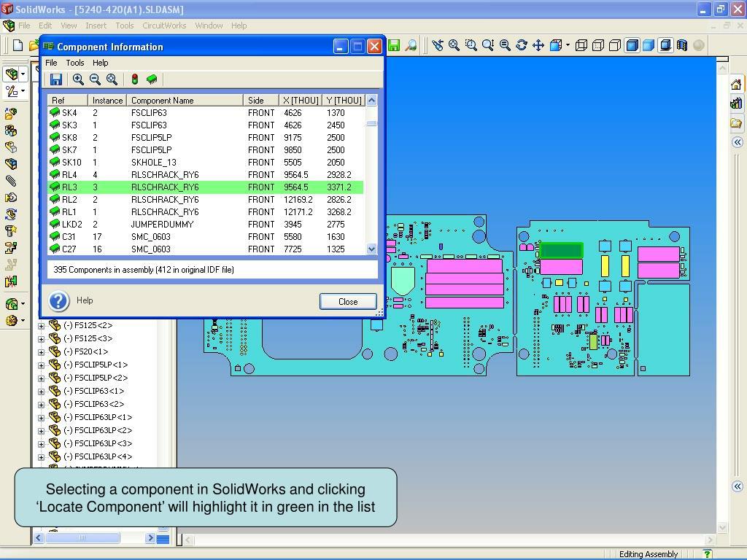Open the SolidWorks Help question mark in status bar
This screenshot has height=560, width=747.
point(707,554)
